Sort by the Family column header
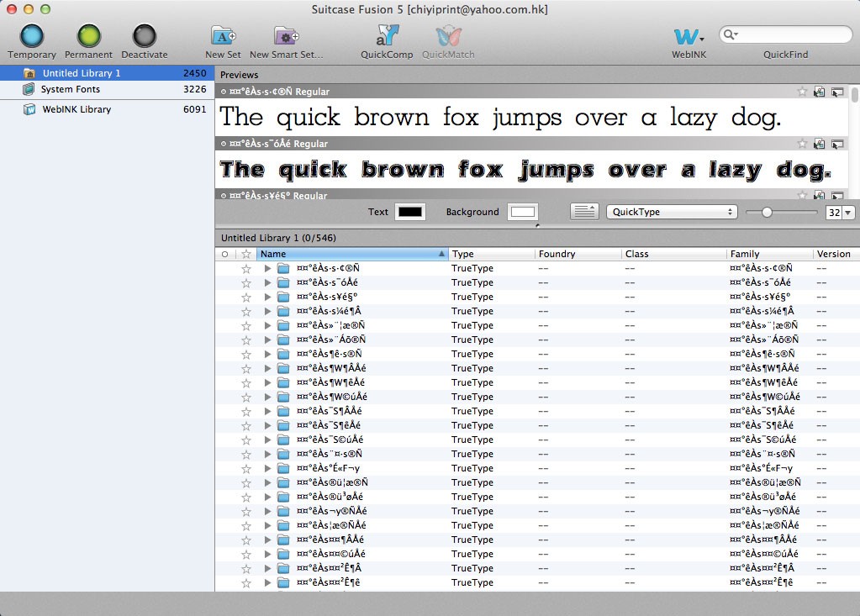The image size is (860, 616). [x=769, y=254]
